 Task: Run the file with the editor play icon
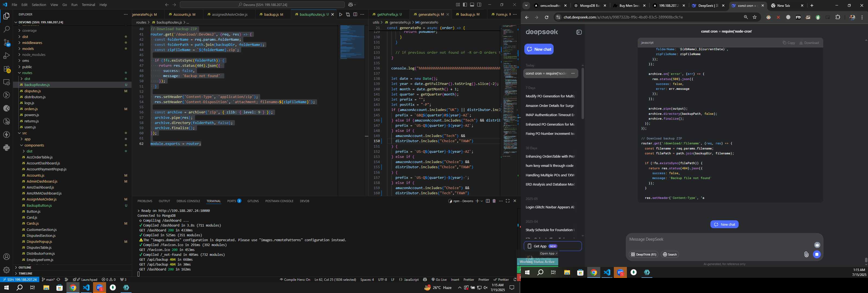[x=341, y=14]
